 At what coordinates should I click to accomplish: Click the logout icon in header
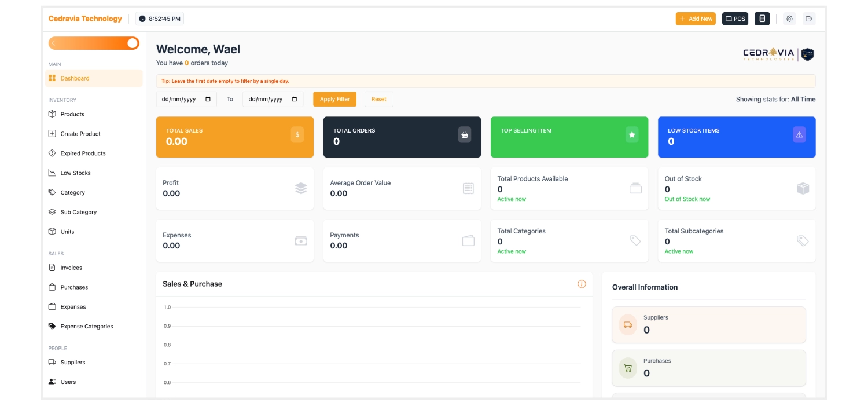click(x=809, y=19)
